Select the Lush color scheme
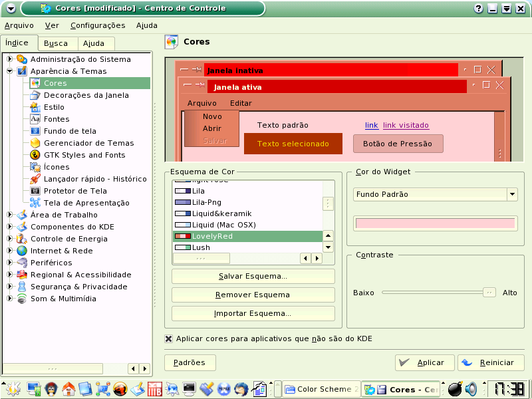The image size is (532, 399). (x=247, y=247)
